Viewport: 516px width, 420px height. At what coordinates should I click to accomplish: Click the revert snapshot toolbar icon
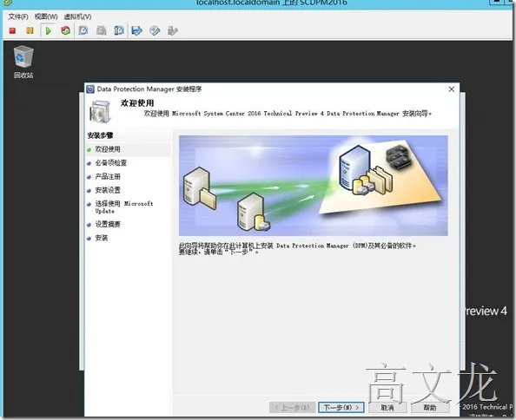(101, 30)
